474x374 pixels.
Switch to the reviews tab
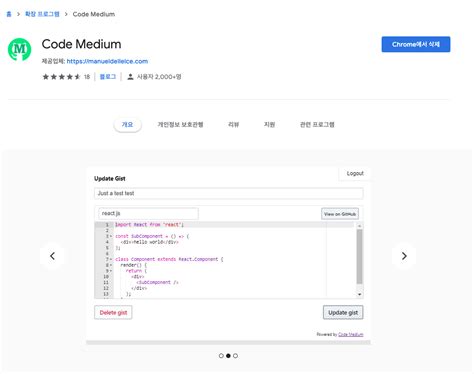[233, 125]
